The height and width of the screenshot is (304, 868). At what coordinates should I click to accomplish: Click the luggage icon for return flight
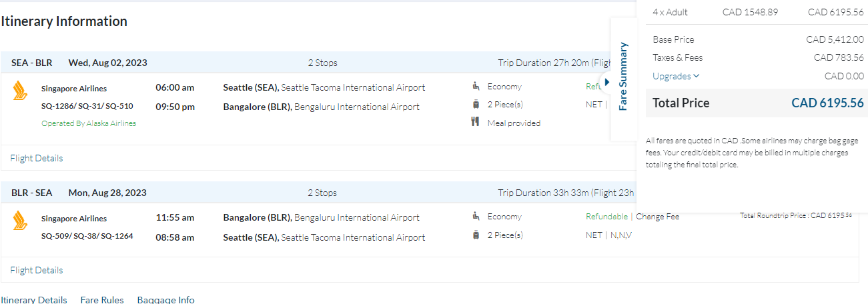tap(476, 235)
